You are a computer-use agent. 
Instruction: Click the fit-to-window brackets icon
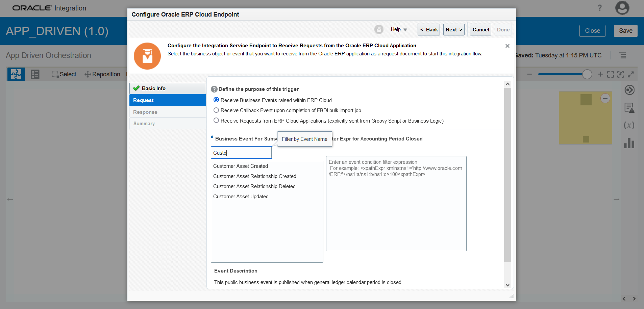[x=610, y=74]
